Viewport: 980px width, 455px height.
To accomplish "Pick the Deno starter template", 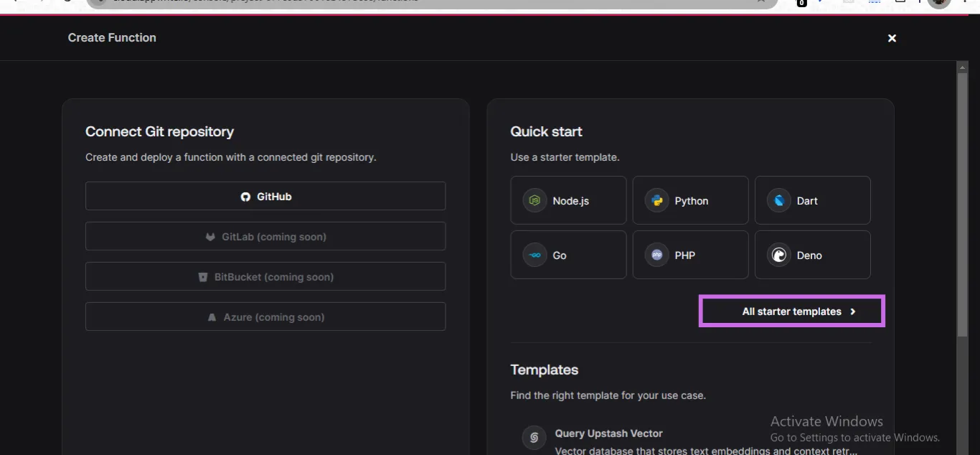I will coord(812,255).
